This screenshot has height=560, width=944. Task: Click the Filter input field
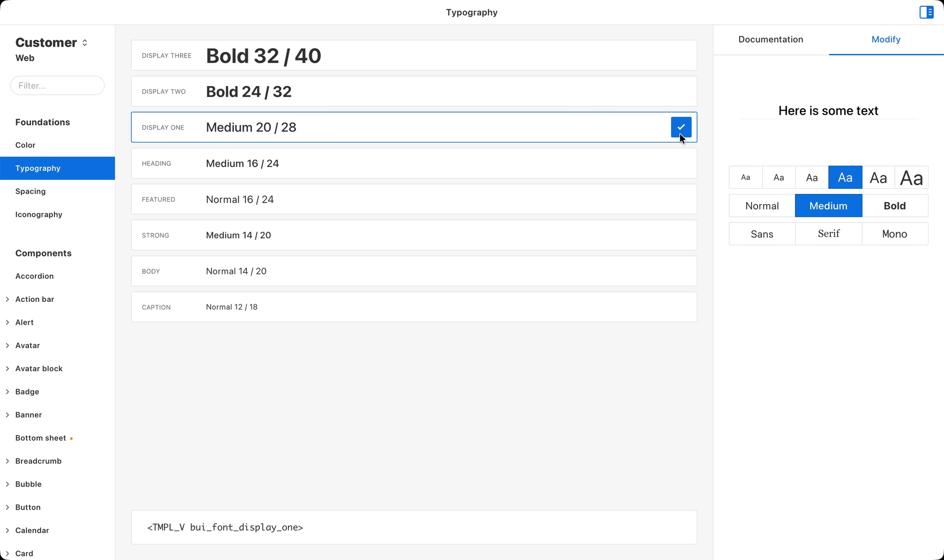(58, 86)
